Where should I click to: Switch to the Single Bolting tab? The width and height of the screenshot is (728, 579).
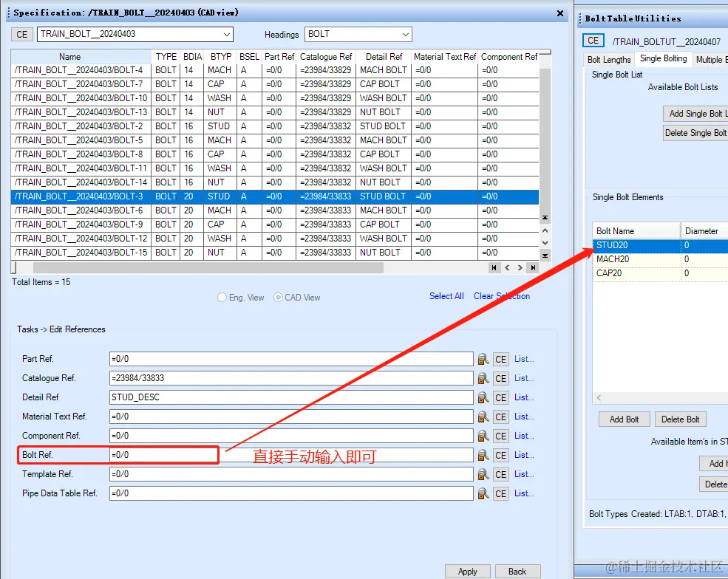point(663,58)
